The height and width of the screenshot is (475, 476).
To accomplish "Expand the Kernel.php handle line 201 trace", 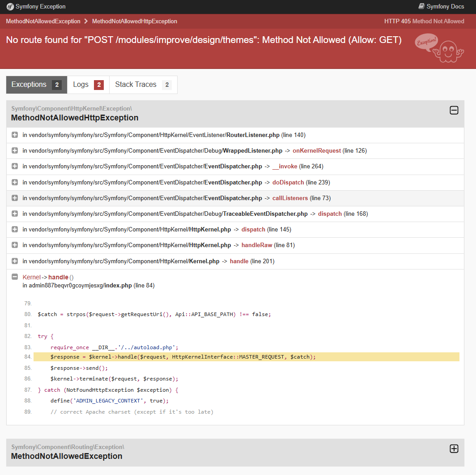I will coord(15,261).
